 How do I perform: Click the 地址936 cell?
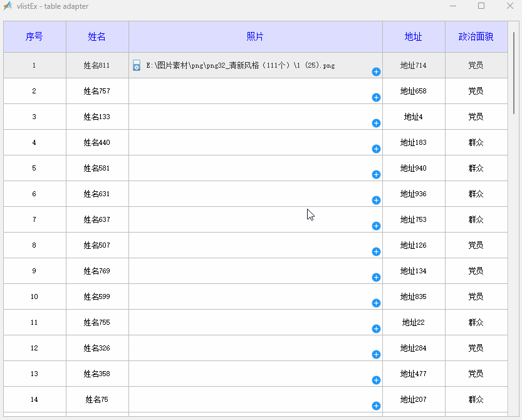pos(414,194)
